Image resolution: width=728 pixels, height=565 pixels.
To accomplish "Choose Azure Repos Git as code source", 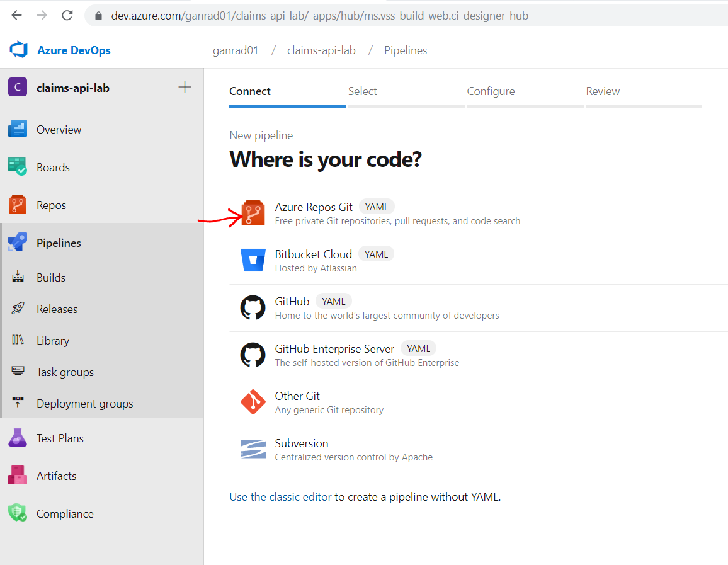I will [x=479, y=214].
